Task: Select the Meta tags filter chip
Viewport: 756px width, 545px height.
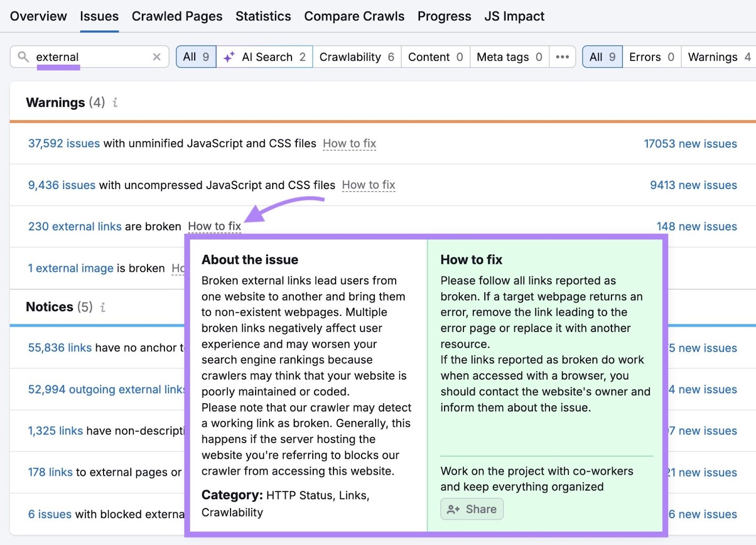Action: (x=508, y=57)
